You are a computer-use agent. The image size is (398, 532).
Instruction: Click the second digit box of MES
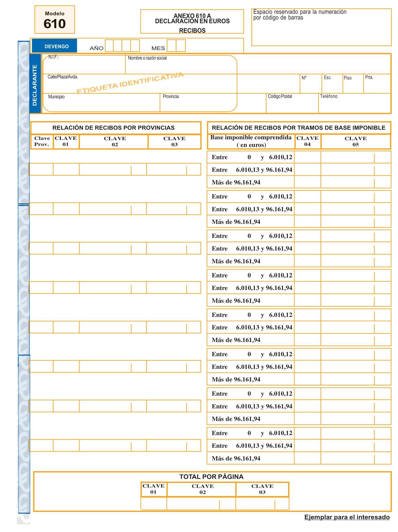tap(181, 46)
